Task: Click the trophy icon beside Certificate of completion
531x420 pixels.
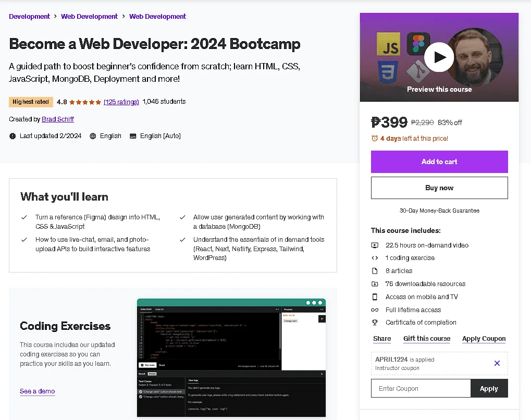Action: (375, 323)
